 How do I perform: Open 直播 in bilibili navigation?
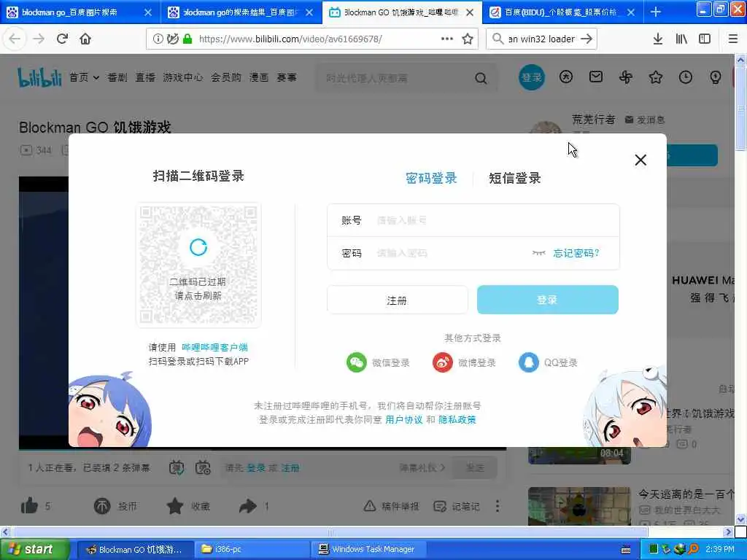coord(145,77)
